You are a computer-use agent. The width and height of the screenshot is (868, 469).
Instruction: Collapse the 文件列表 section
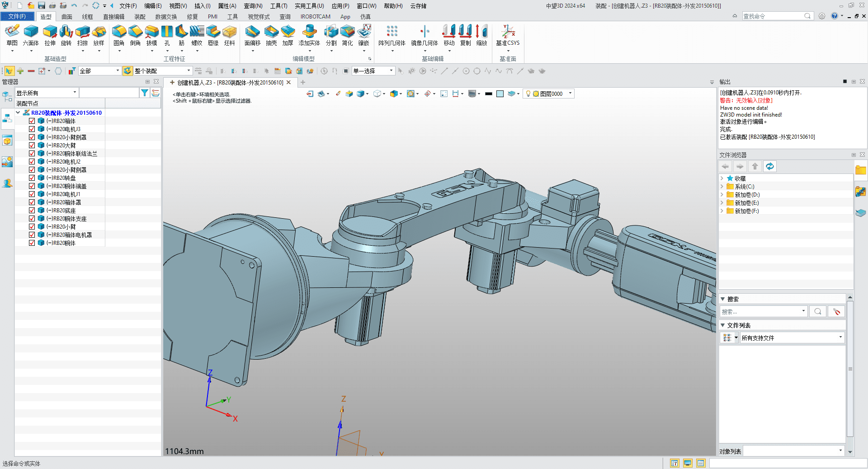click(x=723, y=325)
